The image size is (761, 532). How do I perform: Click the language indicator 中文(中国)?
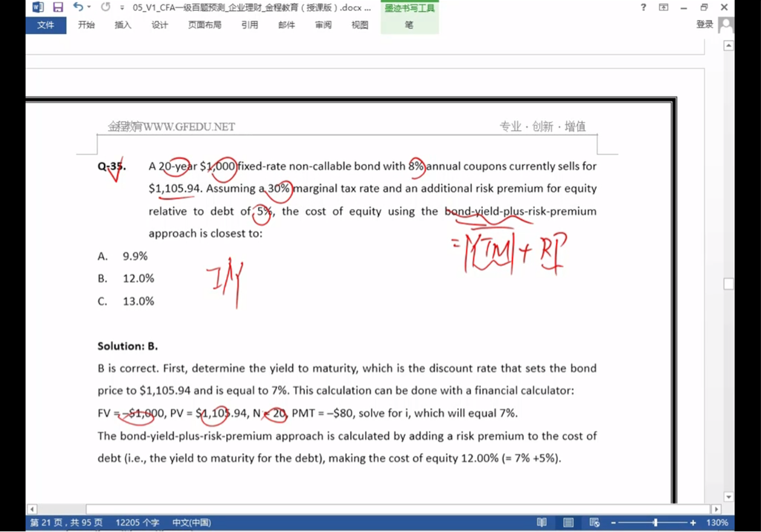click(x=192, y=523)
